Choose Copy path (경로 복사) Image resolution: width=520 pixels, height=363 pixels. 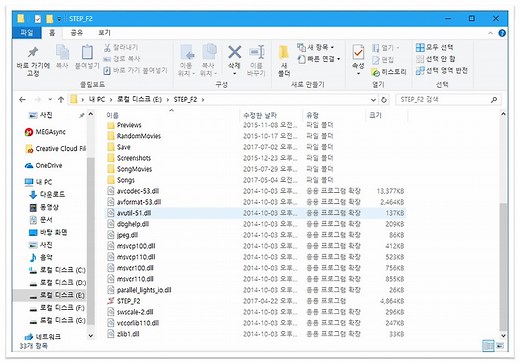122,59
